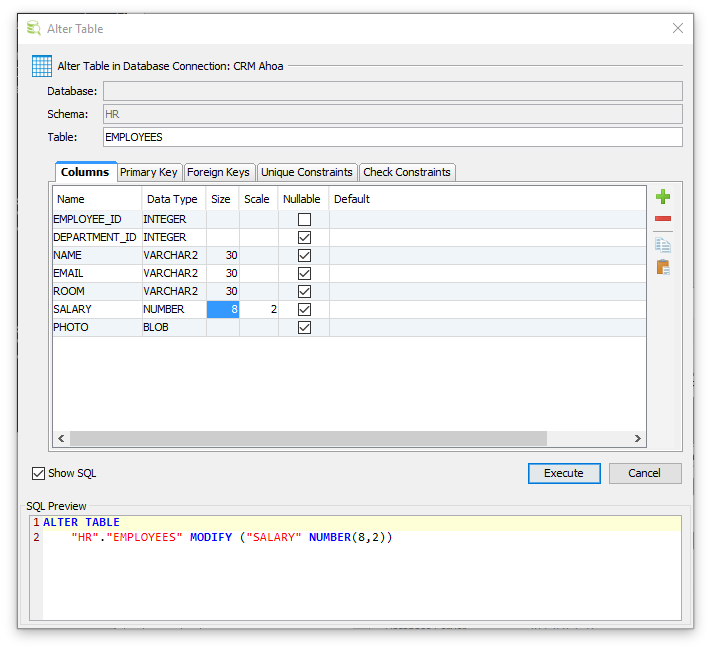Switch to the Columns tab

(x=85, y=172)
